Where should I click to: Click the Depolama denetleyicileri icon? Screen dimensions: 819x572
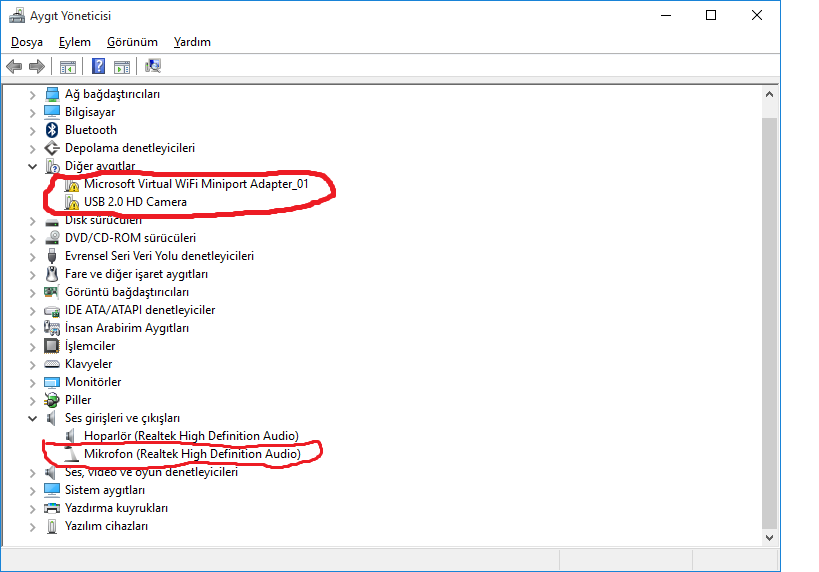(52, 148)
